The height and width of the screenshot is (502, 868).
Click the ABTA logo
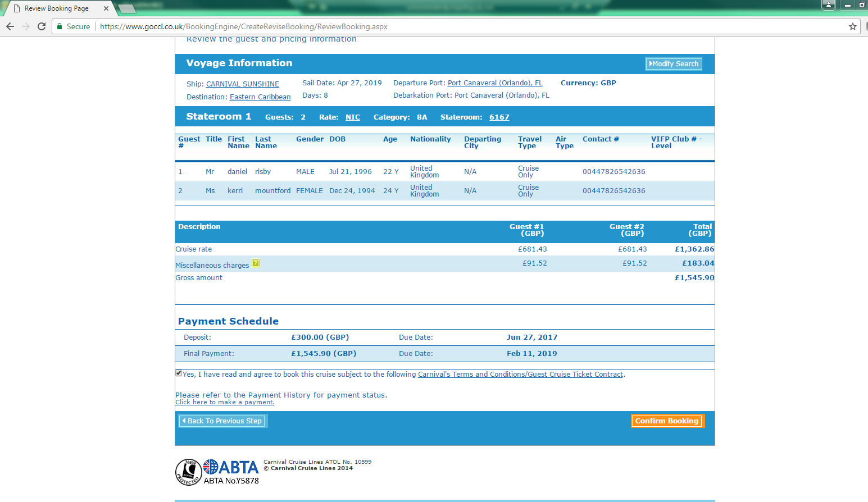pyautogui.click(x=231, y=472)
